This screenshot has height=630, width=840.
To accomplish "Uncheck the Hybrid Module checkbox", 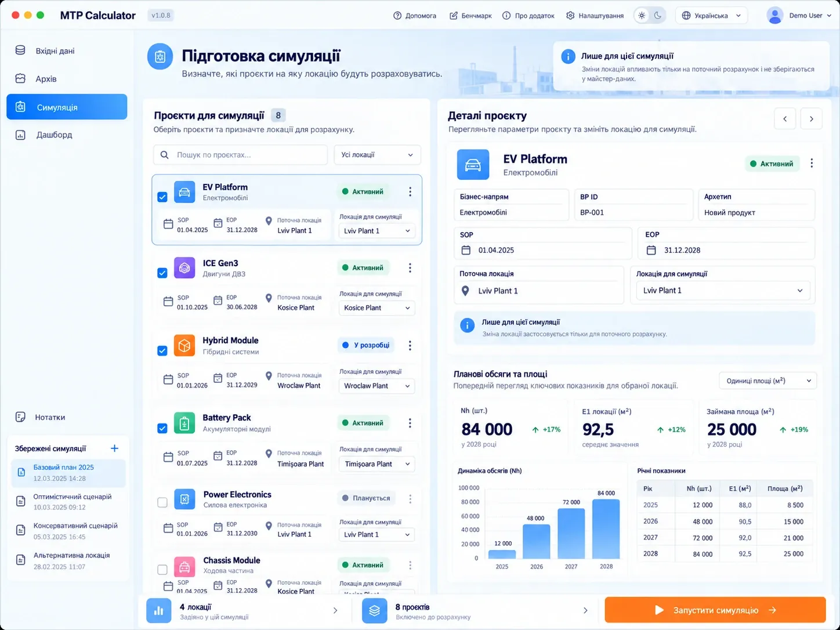I will point(162,350).
